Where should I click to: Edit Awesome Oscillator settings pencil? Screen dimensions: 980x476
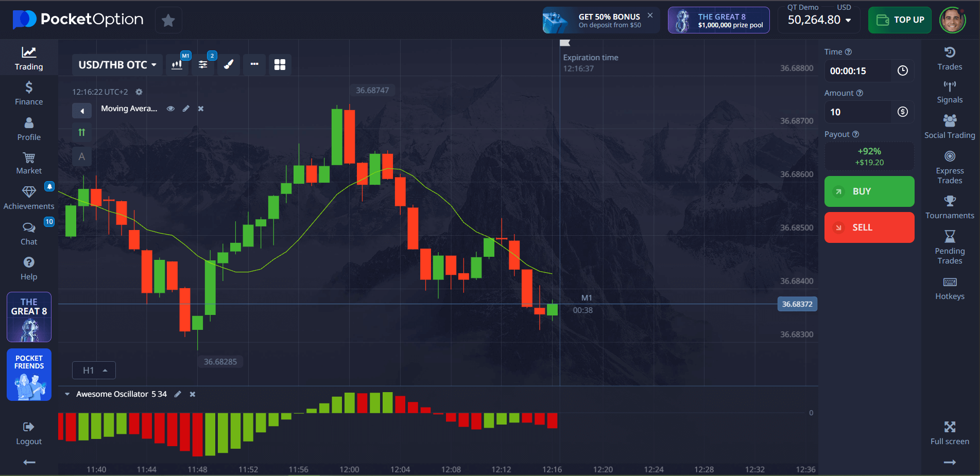tap(178, 394)
